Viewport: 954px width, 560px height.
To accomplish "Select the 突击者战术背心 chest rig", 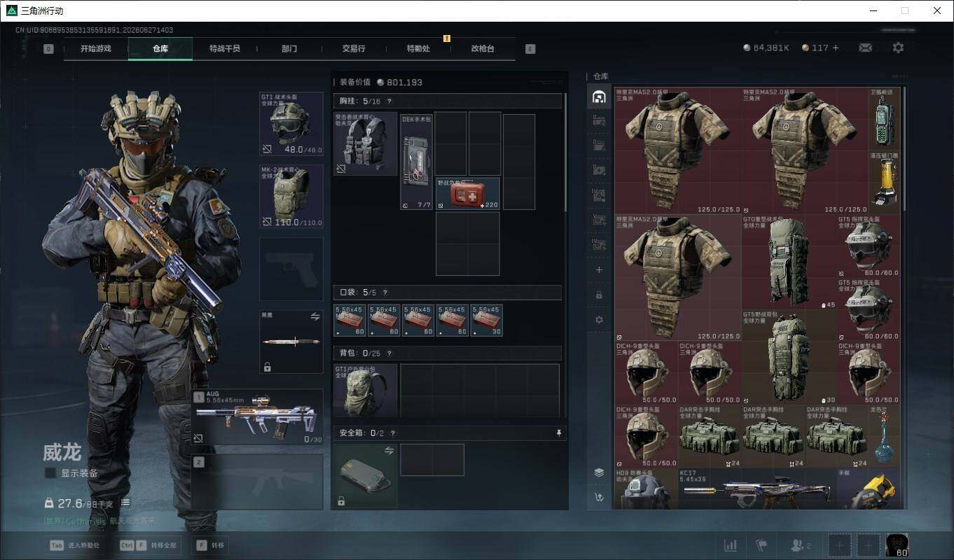I will (366, 143).
